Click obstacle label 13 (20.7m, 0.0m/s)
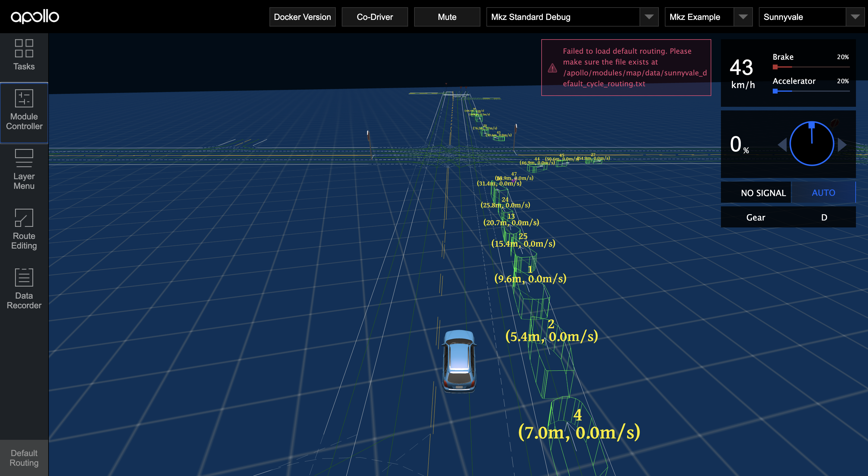 coord(511,220)
